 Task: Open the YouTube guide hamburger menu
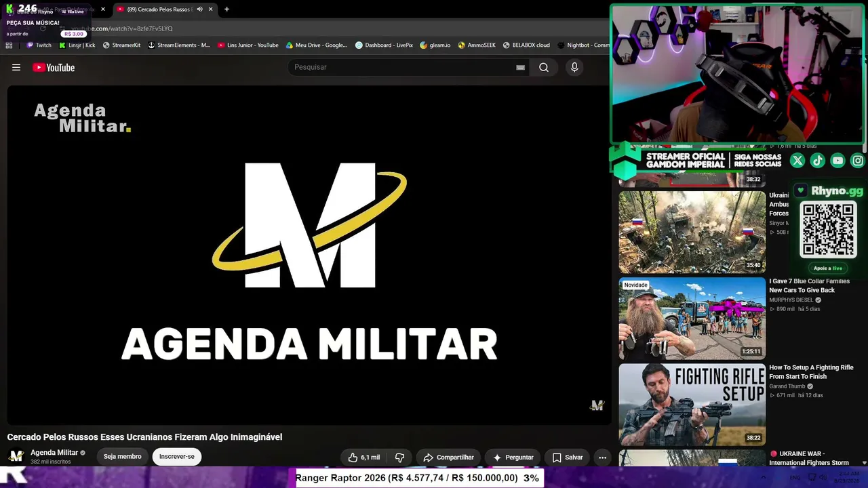click(x=16, y=67)
